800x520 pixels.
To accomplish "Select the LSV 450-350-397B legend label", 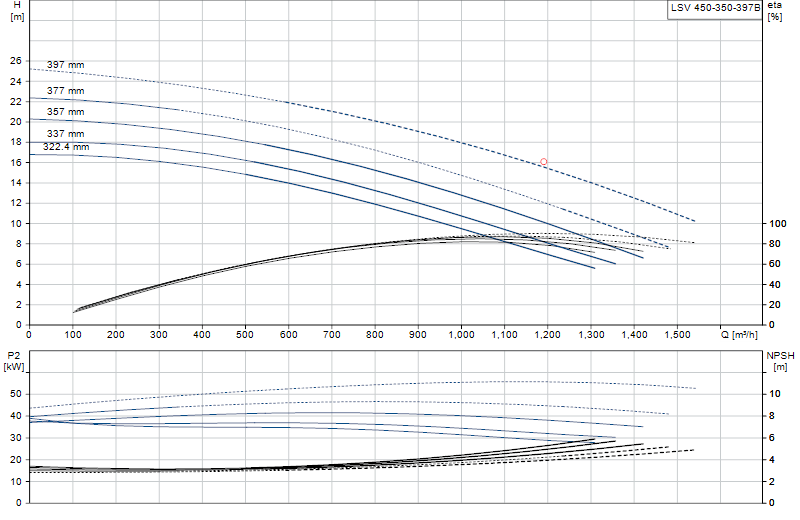I will tap(715, 8).
